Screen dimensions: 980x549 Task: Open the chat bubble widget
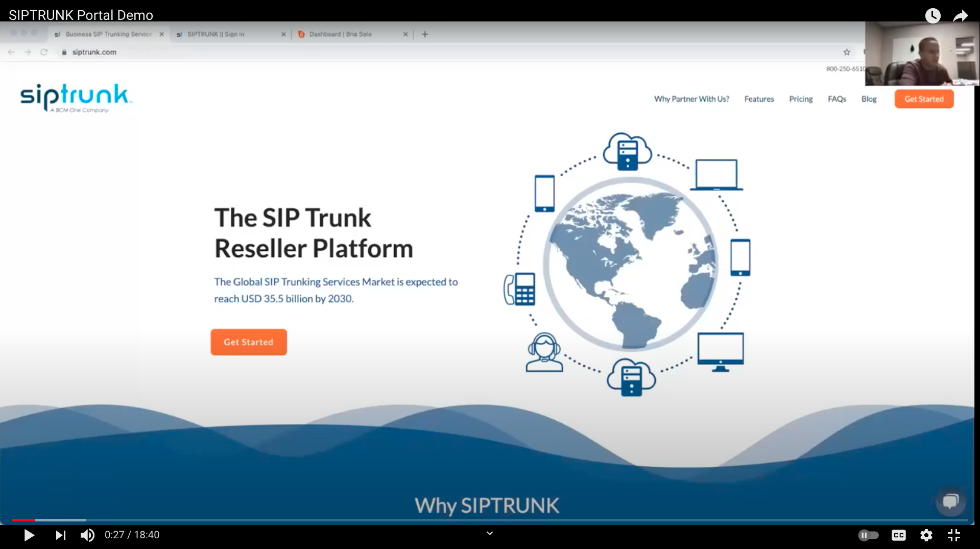[x=950, y=501]
